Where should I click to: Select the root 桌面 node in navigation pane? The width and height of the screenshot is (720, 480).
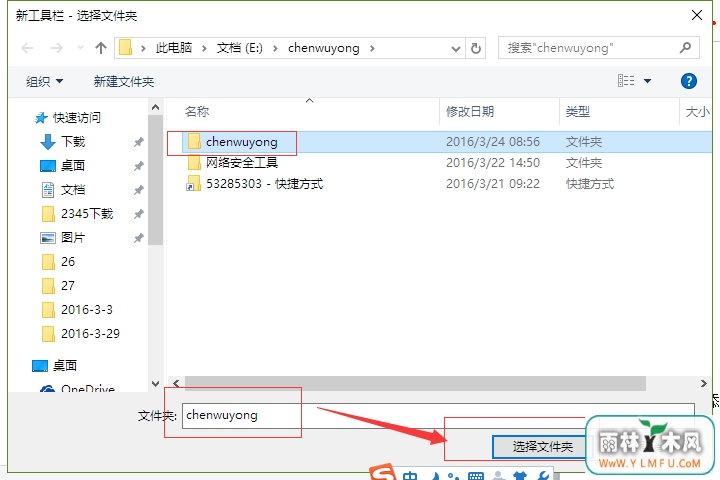(65, 365)
